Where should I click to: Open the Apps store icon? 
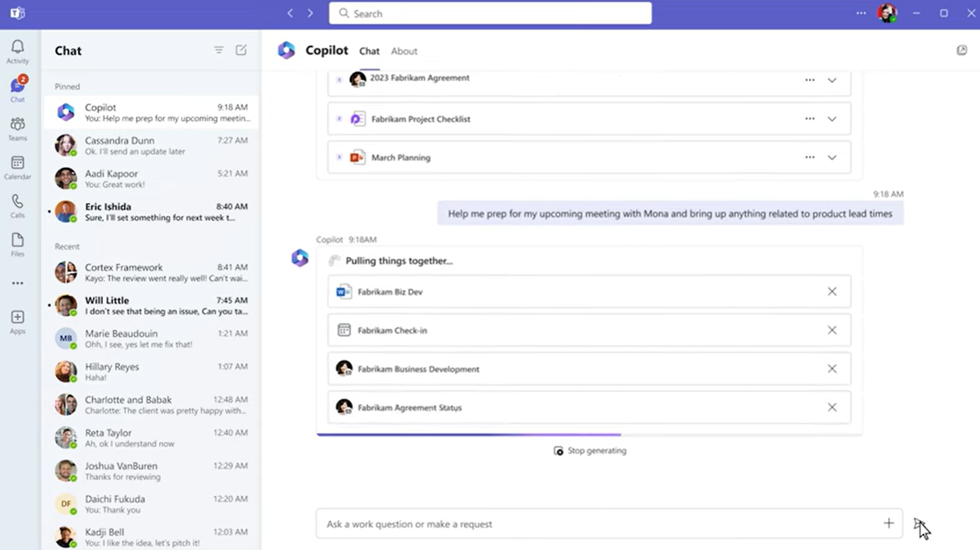coord(18,322)
